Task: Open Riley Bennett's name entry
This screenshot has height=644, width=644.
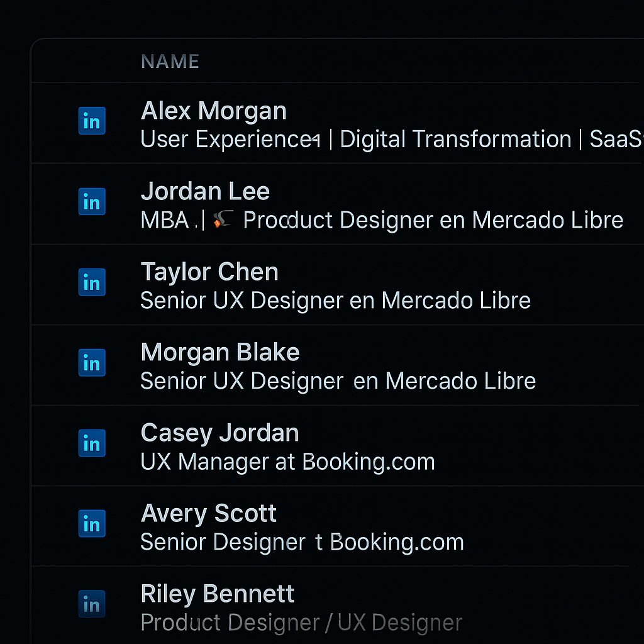Action: [218, 594]
